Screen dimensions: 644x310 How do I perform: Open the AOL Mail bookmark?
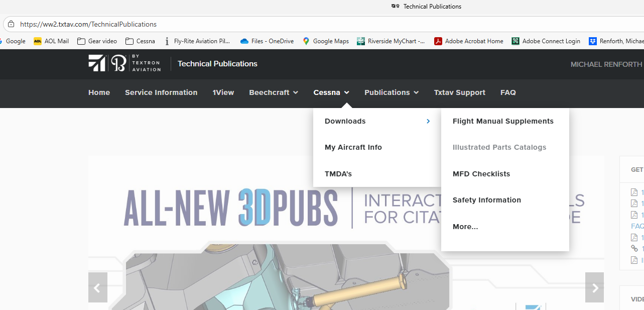(51, 41)
